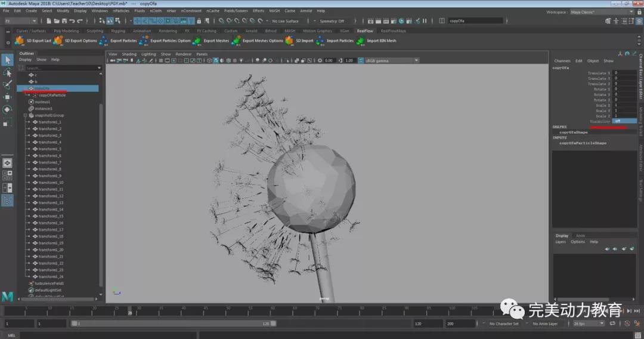644x339 pixels.
Task: Click the Import BIN Mesh shelf icon
Action: point(360,41)
